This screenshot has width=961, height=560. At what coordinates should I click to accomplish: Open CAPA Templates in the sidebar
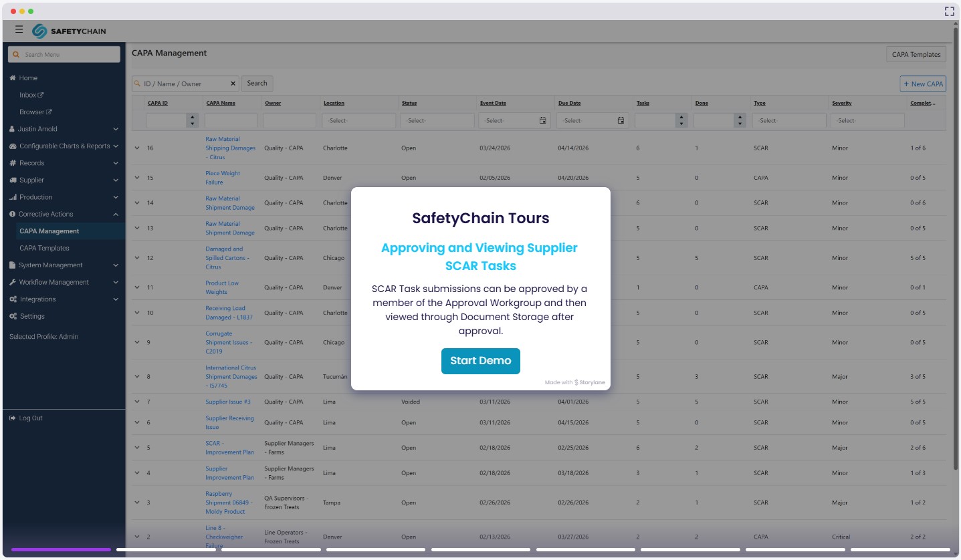[44, 248]
